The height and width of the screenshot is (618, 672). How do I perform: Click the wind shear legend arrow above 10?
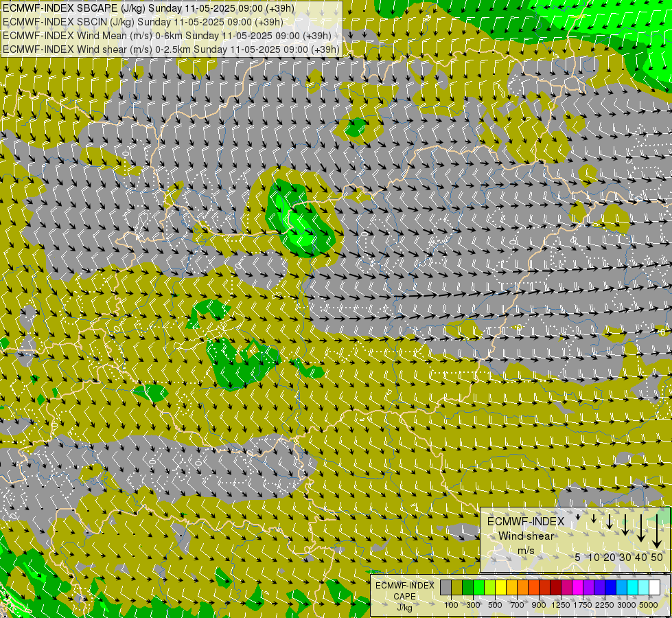[x=594, y=518]
